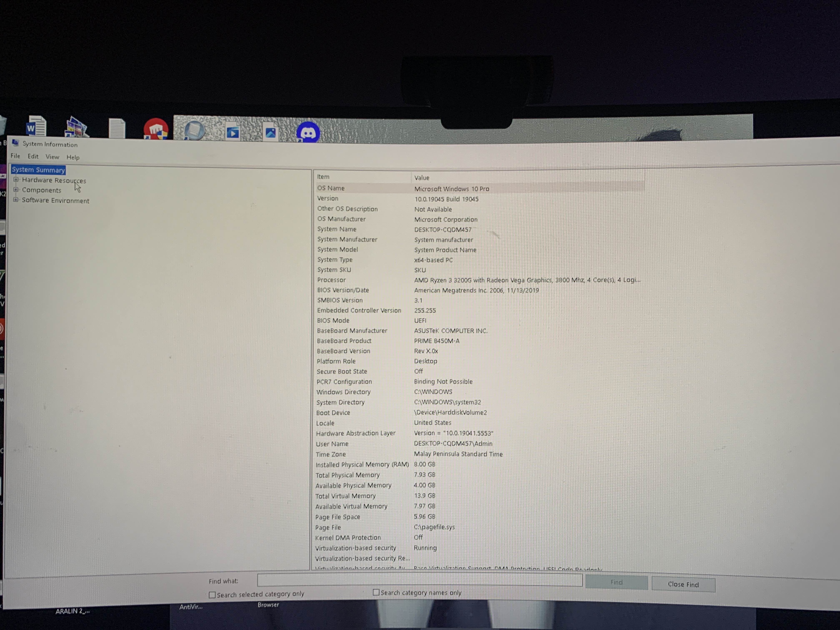
Task: Click the Find button
Action: click(x=616, y=582)
